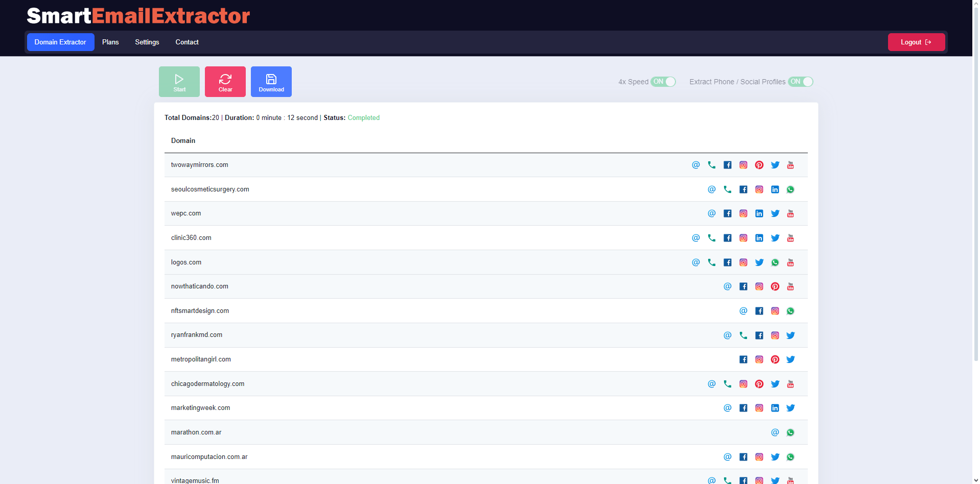
Task: Click the YouTube icon for clinic360.com
Action: pos(790,238)
